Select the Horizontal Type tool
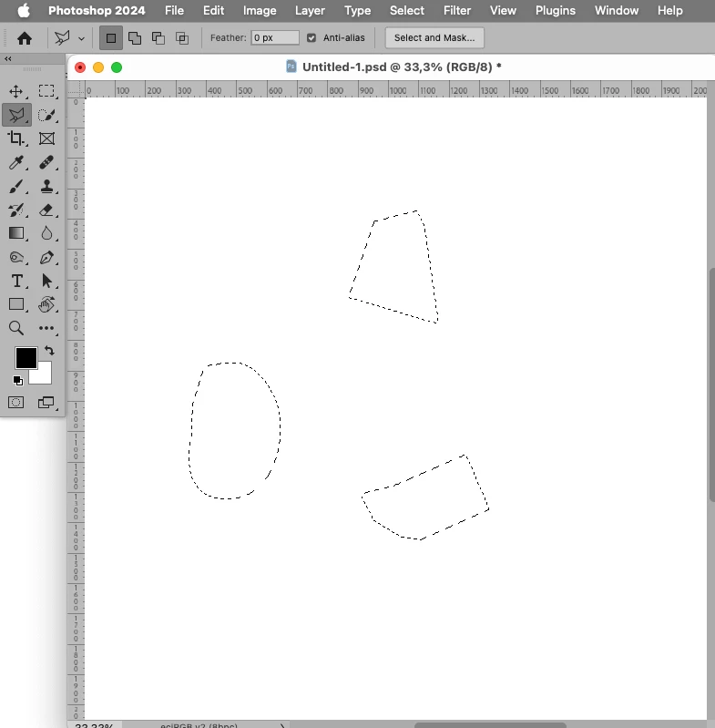This screenshot has width=715, height=728. [16, 281]
